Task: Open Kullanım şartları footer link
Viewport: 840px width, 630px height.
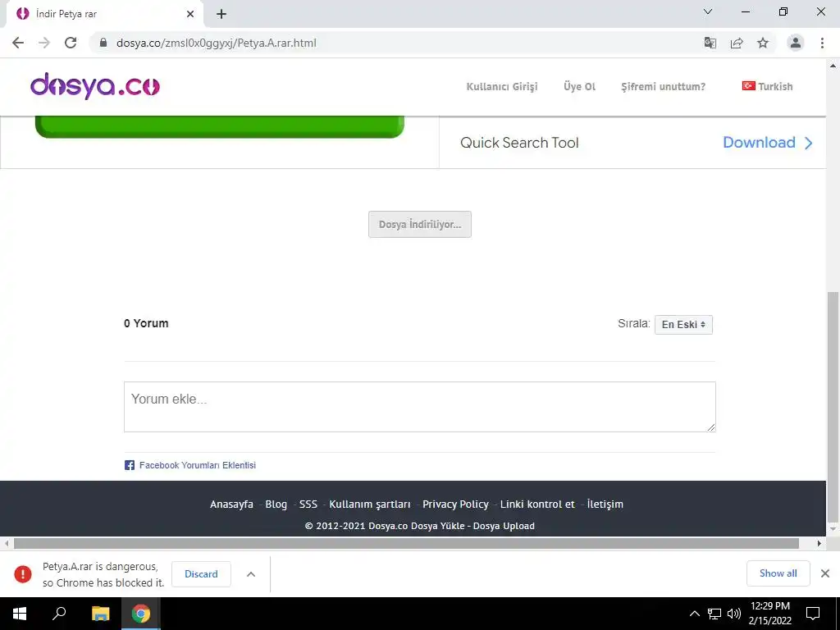Action: pos(370,504)
